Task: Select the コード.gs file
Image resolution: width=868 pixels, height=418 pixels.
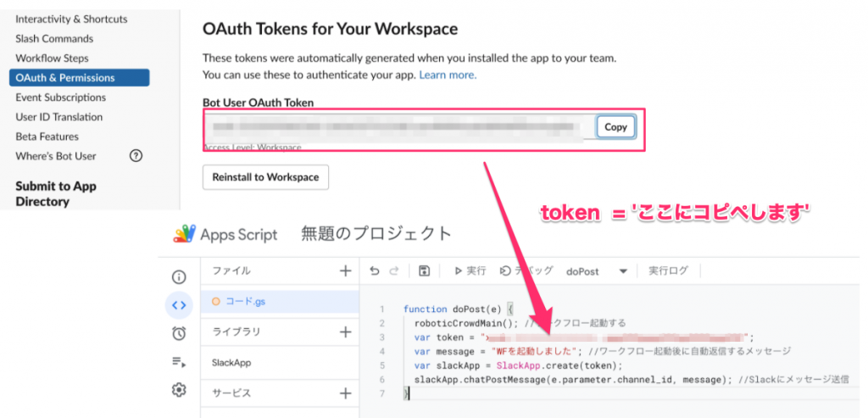Action: (280, 302)
